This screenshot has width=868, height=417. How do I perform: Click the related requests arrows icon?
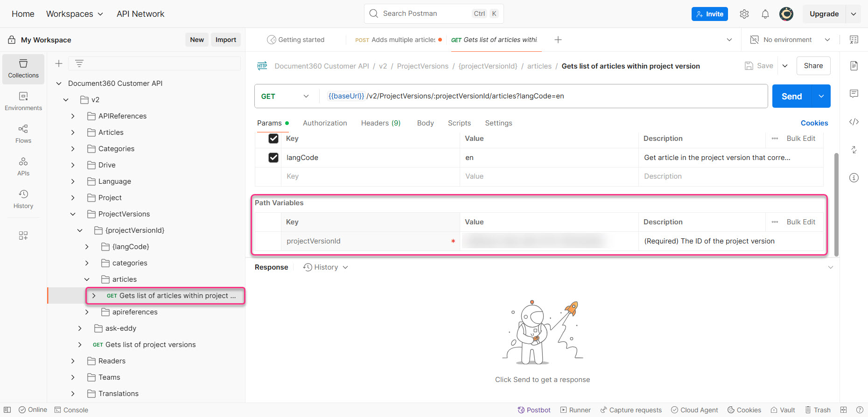pos(854,150)
